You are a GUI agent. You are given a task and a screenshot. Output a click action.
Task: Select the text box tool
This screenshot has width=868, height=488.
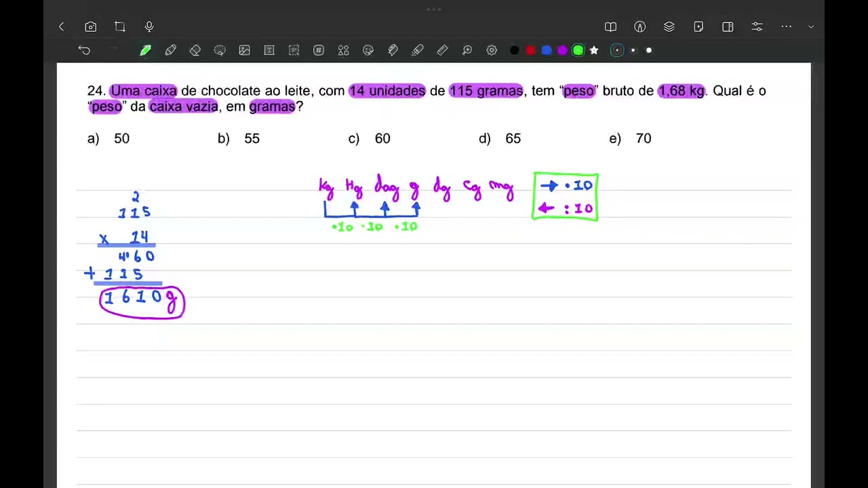(x=269, y=50)
